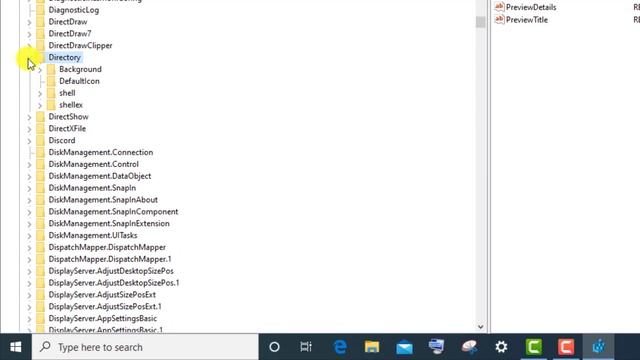Select the Directory key
This screenshot has width=640, height=360.
coord(64,57)
